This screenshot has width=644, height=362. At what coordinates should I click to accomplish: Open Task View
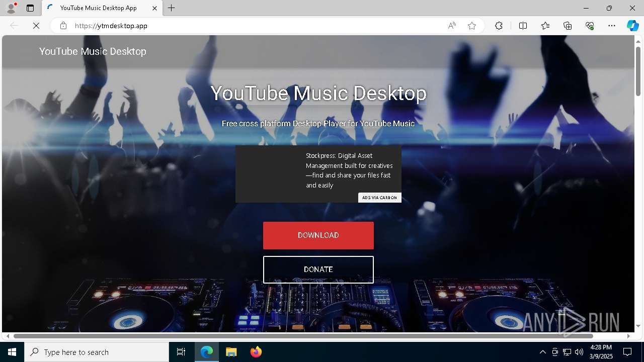point(181,352)
